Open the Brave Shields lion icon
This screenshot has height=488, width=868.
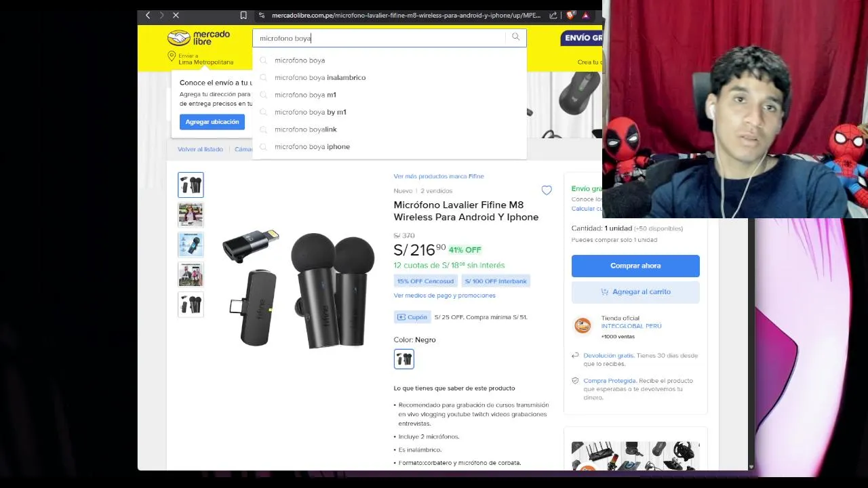click(x=571, y=15)
